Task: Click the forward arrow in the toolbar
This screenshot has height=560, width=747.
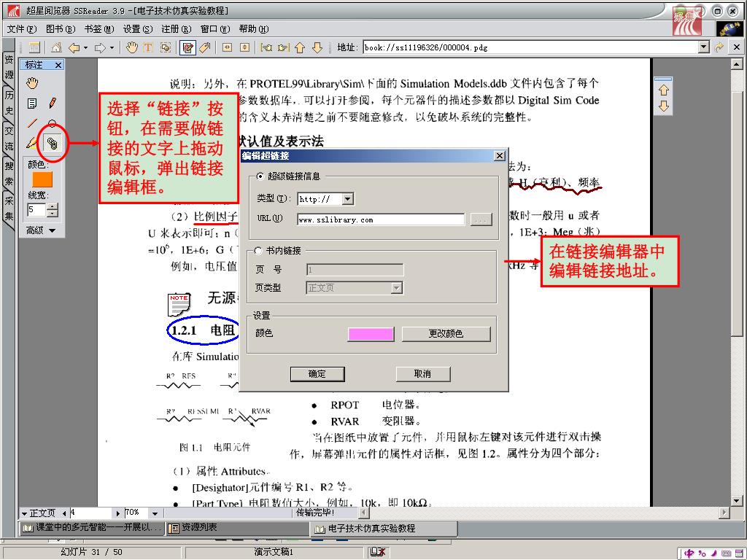Action: tap(100, 47)
